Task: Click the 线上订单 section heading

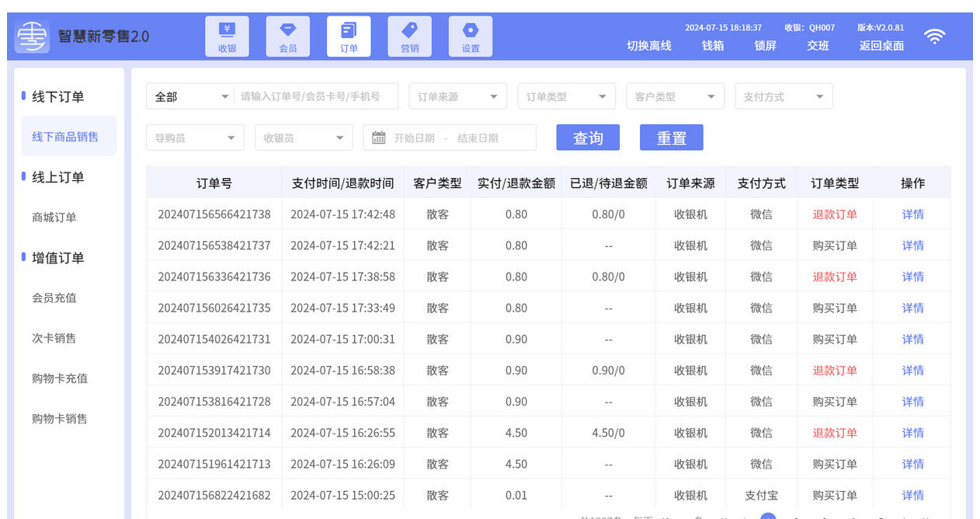Action: [x=57, y=177]
